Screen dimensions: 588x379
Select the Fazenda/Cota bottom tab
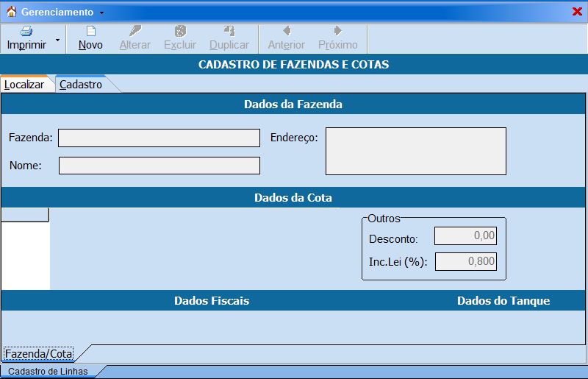(39, 354)
